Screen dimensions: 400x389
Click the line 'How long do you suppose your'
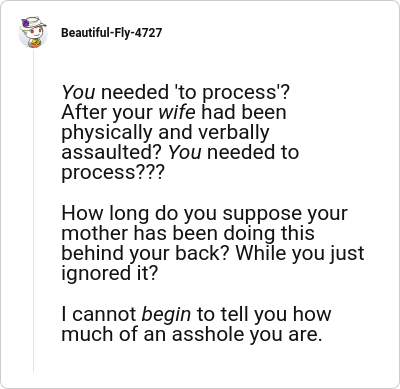pos(204,214)
